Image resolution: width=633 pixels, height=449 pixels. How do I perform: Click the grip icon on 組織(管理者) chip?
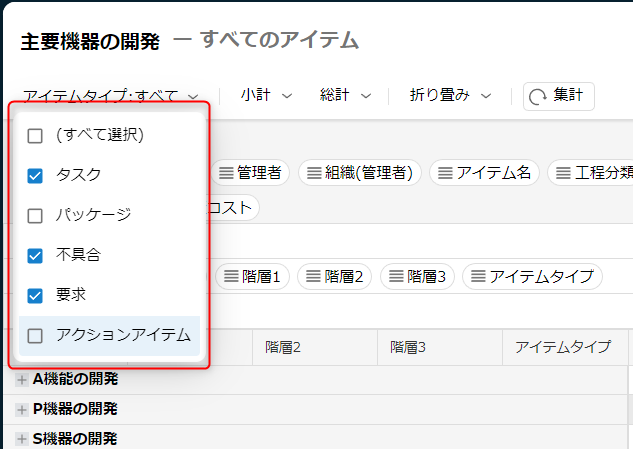314,173
